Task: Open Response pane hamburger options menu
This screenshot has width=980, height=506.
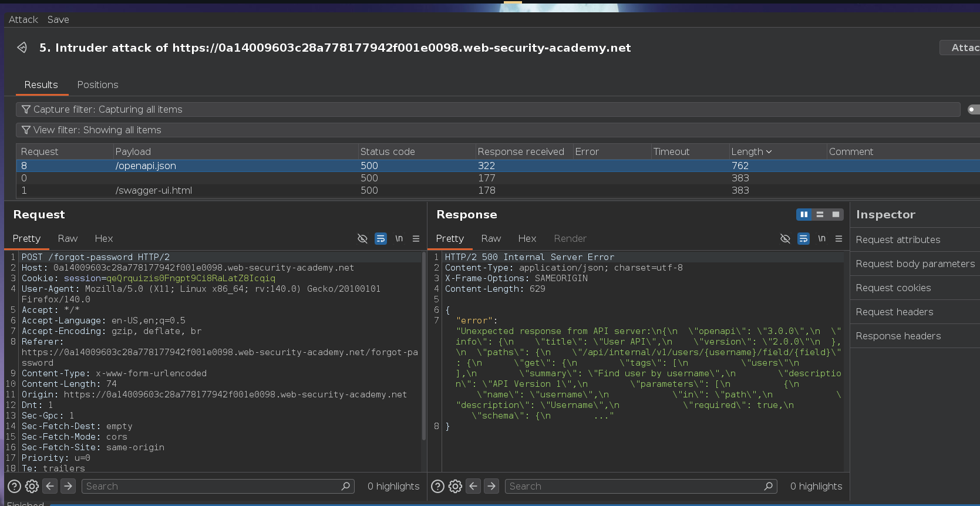Action: 838,238
